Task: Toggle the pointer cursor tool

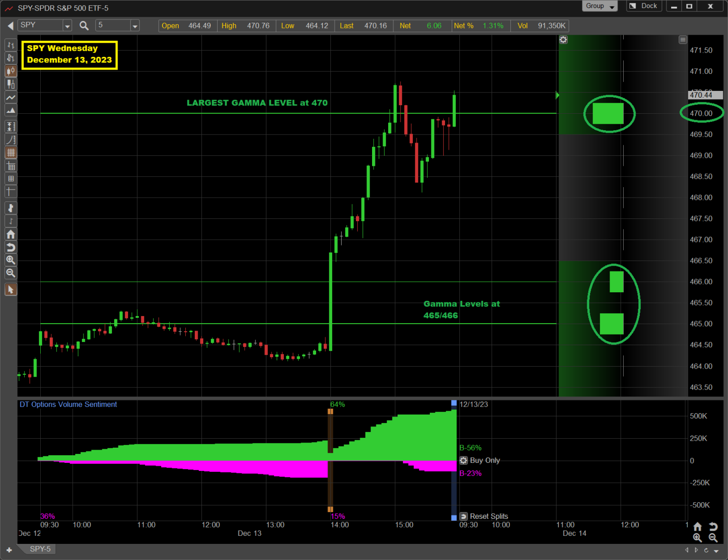Action: click(10, 289)
